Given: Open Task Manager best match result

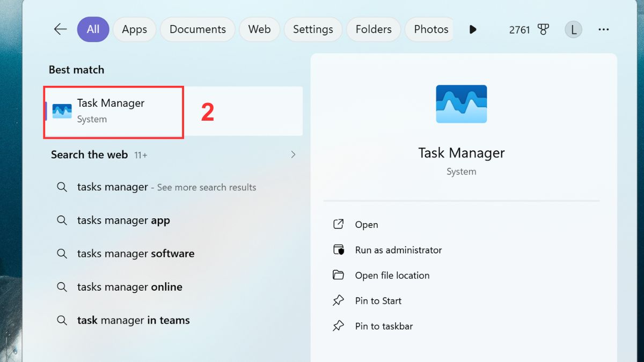Looking at the screenshot, I should [x=173, y=111].
